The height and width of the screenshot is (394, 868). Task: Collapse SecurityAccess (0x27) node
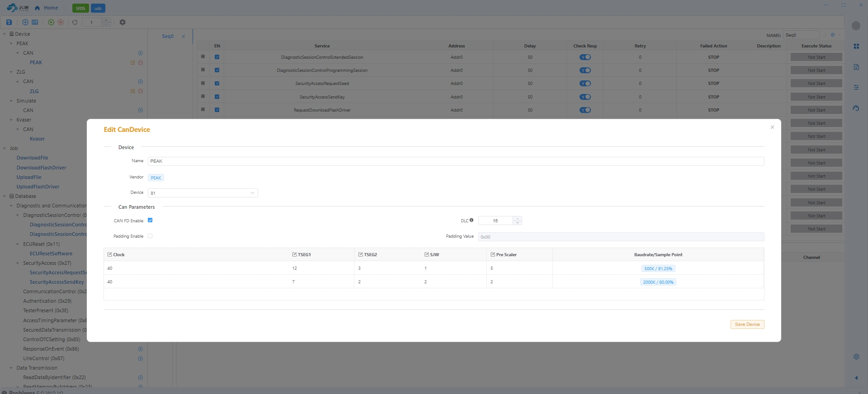pos(18,263)
